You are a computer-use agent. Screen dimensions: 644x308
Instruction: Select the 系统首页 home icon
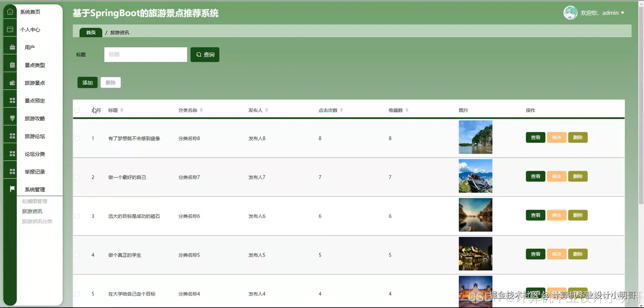click(10, 11)
